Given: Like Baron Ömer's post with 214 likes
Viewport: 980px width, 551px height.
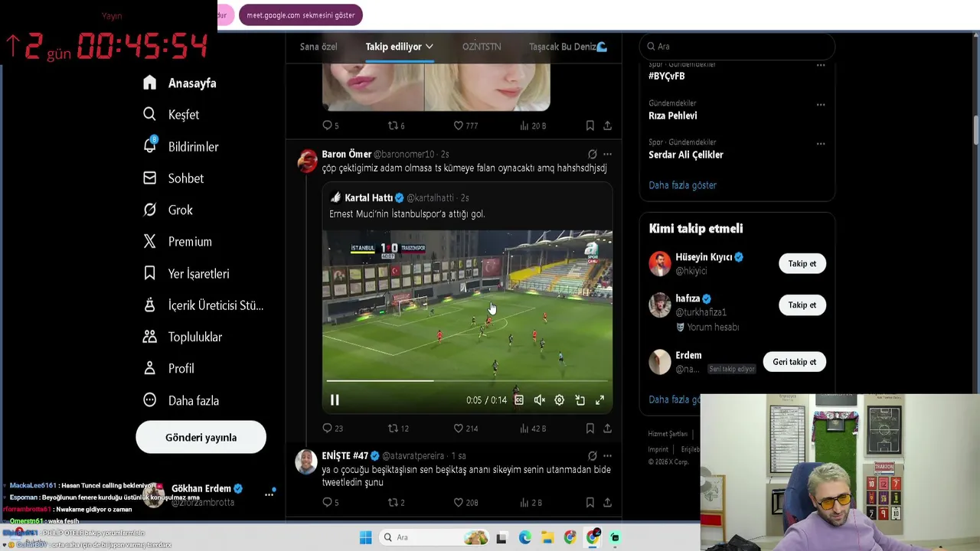Looking at the screenshot, I should point(465,429).
